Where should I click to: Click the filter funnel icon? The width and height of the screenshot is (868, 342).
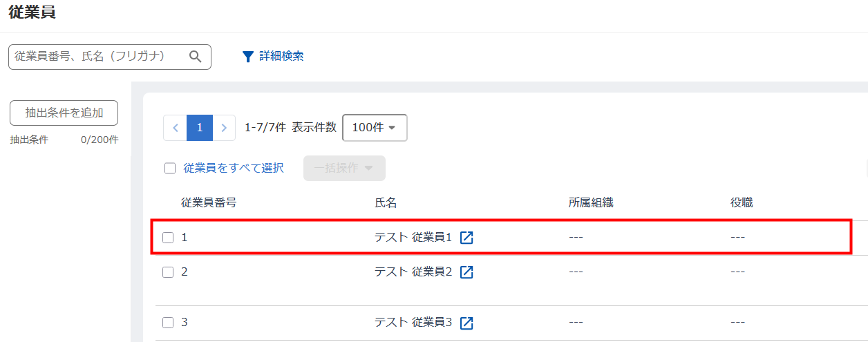click(x=248, y=57)
